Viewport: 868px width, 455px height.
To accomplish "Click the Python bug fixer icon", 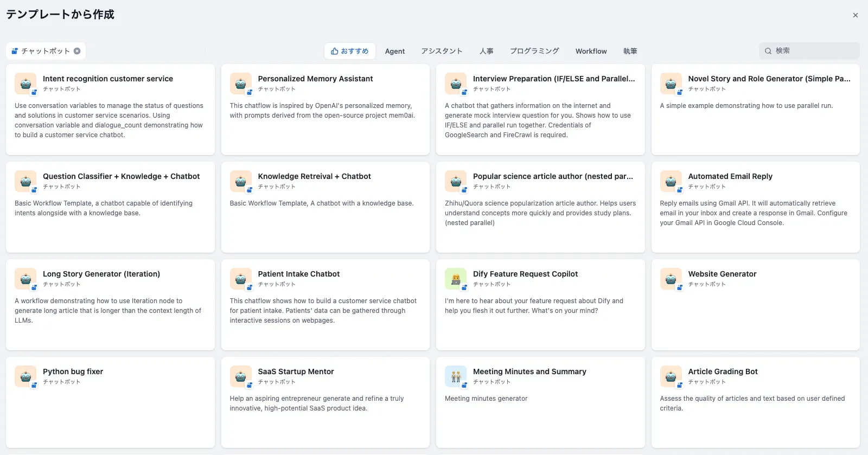I will [x=25, y=376].
